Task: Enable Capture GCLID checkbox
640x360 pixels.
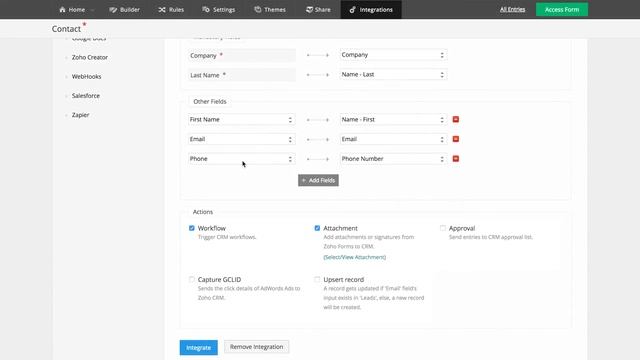Action: coord(191,279)
